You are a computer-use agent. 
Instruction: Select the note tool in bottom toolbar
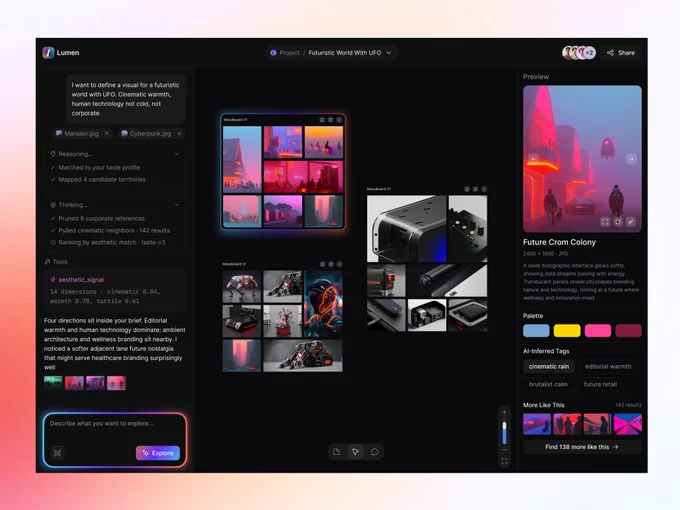click(x=337, y=452)
